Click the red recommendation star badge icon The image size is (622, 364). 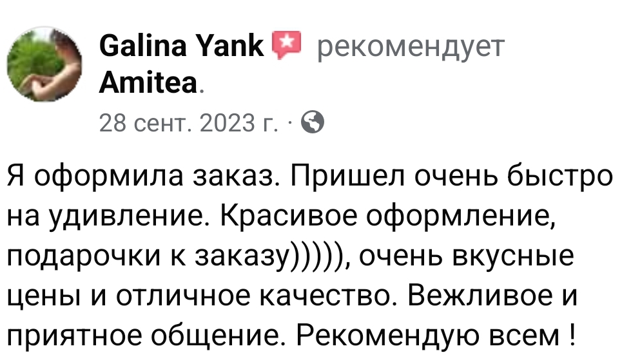point(284,45)
